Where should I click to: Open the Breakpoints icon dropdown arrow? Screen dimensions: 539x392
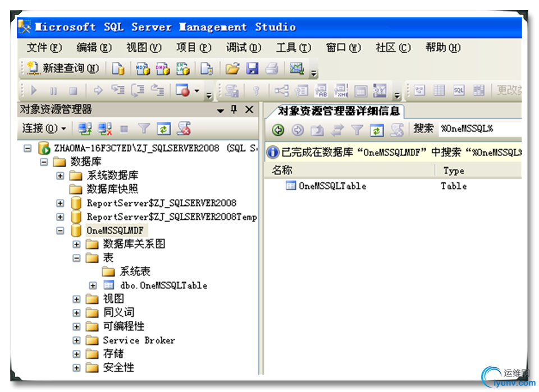coord(197,91)
